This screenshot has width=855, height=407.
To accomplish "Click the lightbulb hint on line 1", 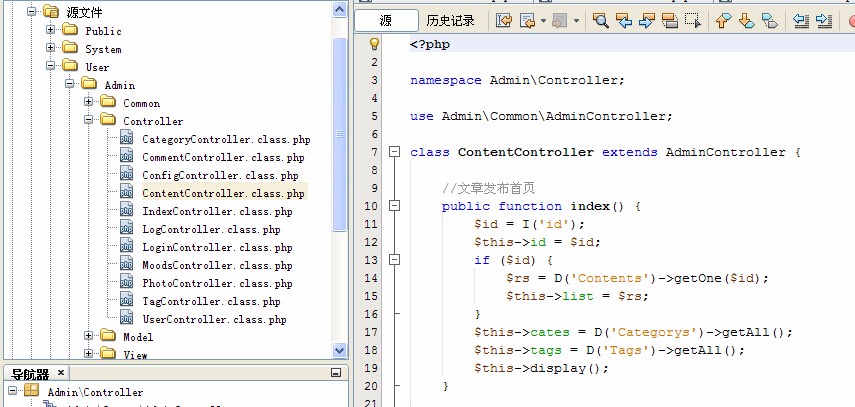I will [374, 44].
